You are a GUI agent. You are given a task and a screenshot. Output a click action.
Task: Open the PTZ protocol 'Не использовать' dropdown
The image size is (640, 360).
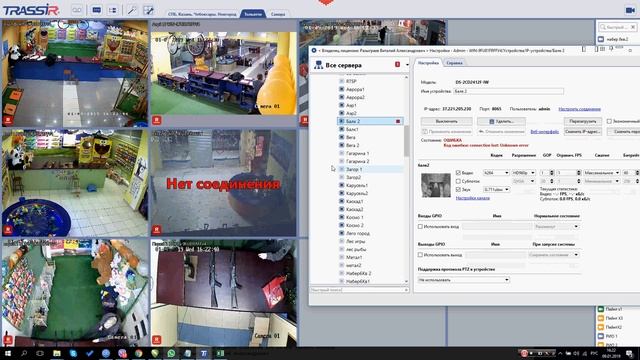[464, 280]
